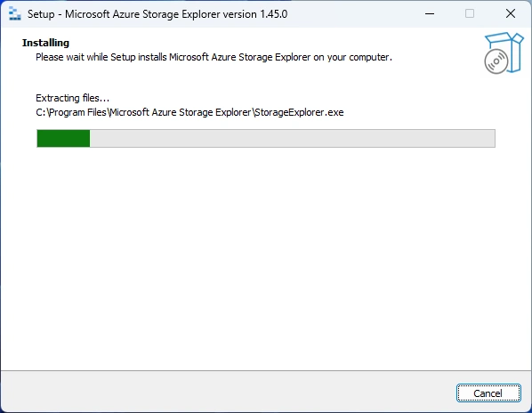Click the Please wait while Setup installs message

tap(214, 57)
